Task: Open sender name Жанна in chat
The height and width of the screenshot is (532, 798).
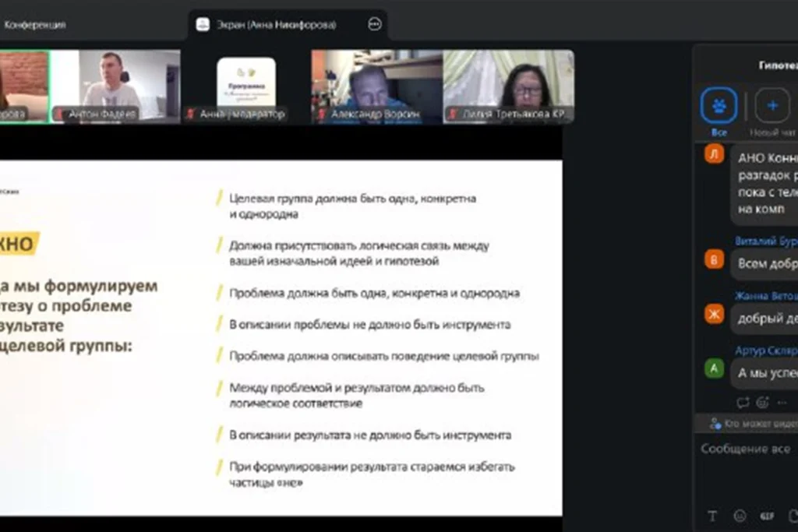Action: click(x=766, y=295)
